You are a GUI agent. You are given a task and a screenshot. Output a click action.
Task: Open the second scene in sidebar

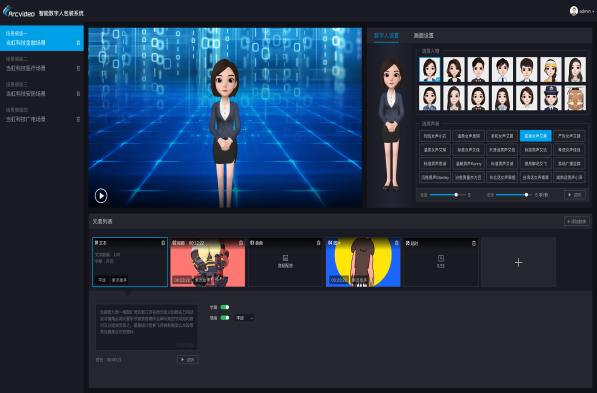(42, 64)
